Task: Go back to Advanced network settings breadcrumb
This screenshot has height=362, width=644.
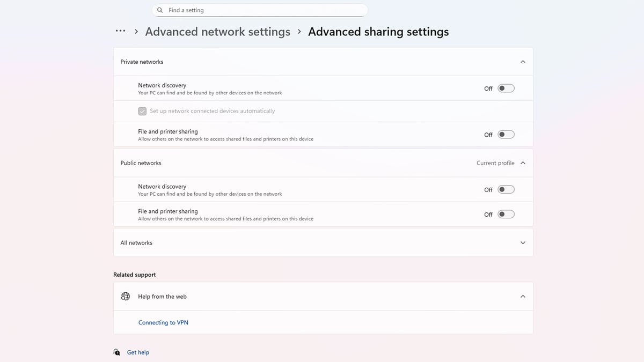Action: pyautogui.click(x=217, y=32)
